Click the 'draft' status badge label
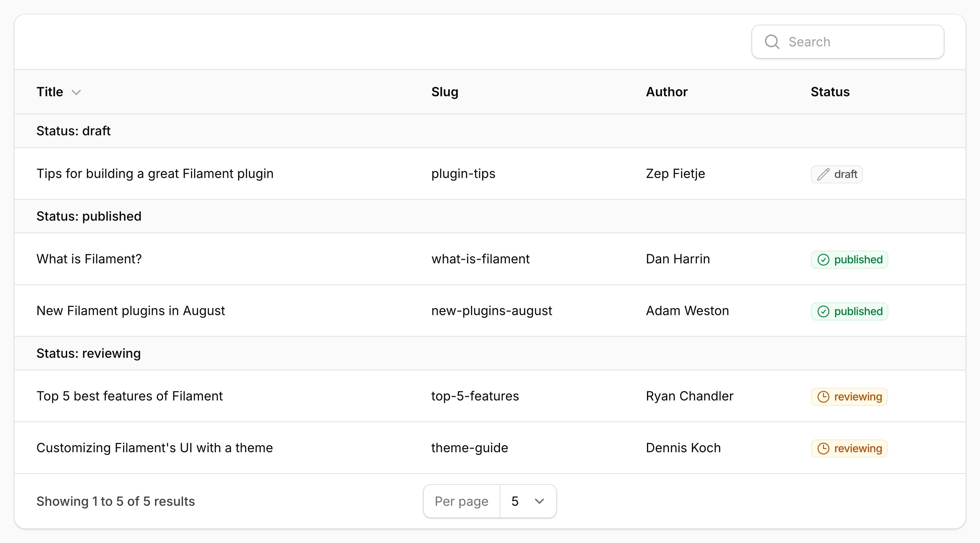Image resolution: width=980 pixels, height=543 pixels. click(846, 174)
